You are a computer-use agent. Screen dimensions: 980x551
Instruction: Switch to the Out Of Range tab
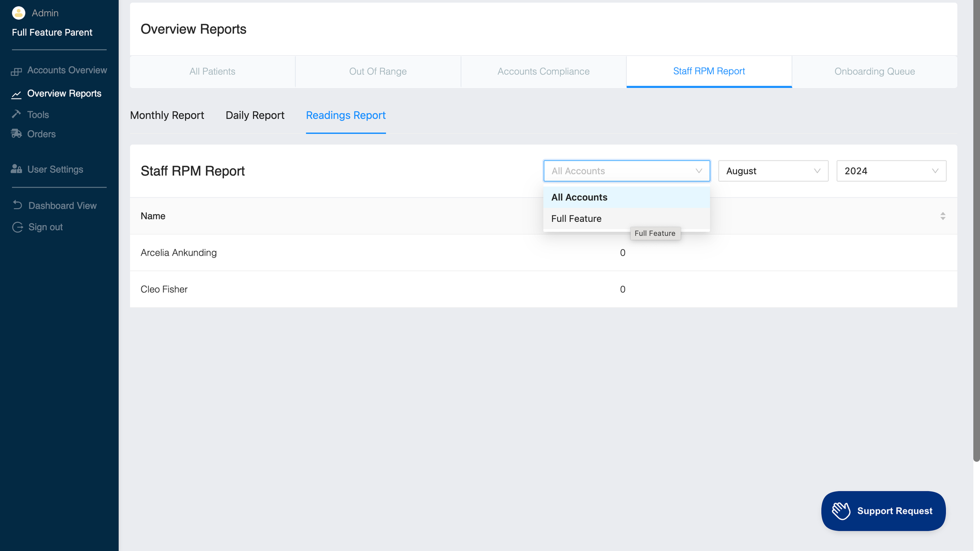pyautogui.click(x=378, y=72)
